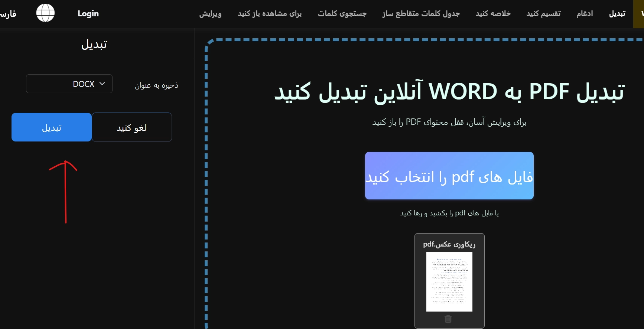Image resolution: width=644 pixels, height=329 pixels.
Task: Click the لغو کنید cancel button
Action: tap(132, 127)
